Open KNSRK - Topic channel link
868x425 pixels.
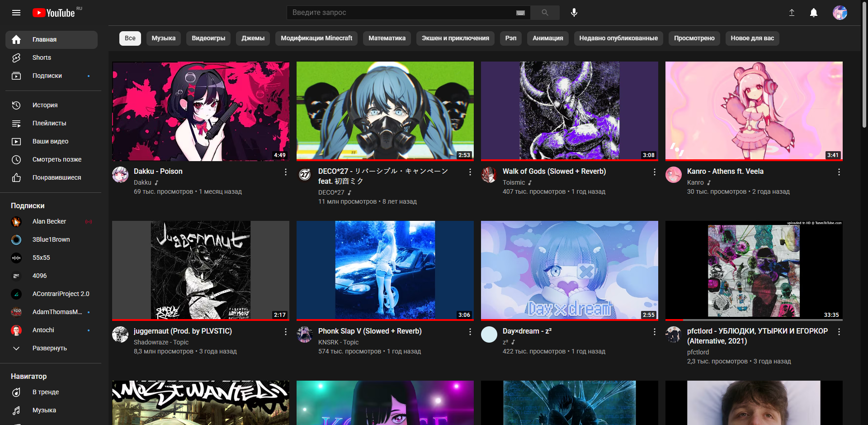[x=338, y=342]
